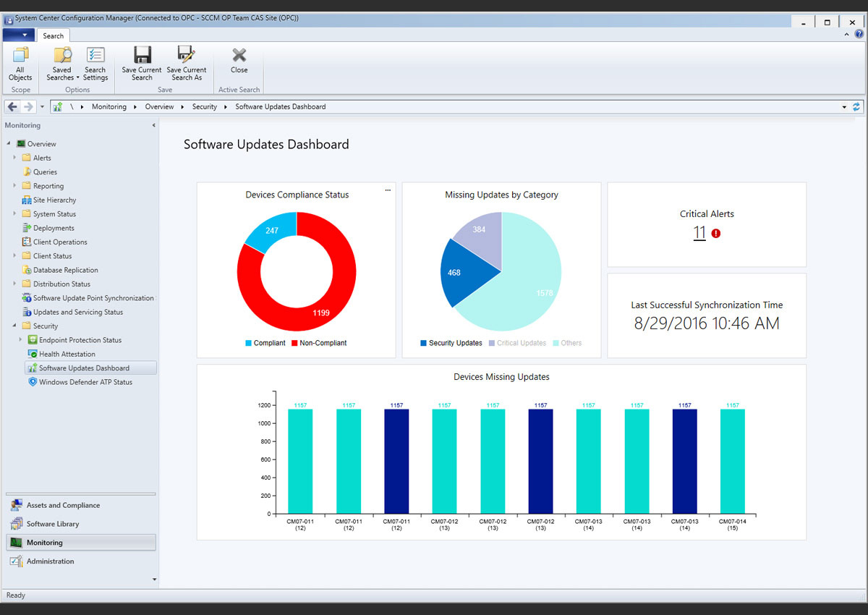
Task: Expand the Reporting node arrow
Action: (14, 186)
